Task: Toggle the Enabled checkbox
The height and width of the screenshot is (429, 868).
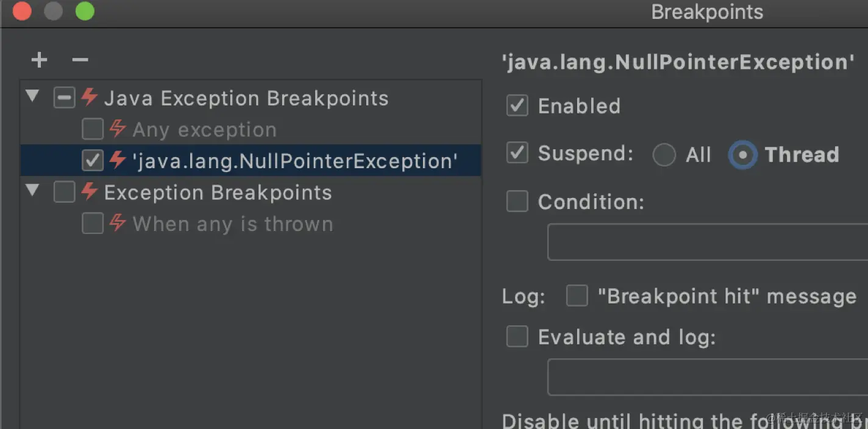Action: tap(518, 106)
